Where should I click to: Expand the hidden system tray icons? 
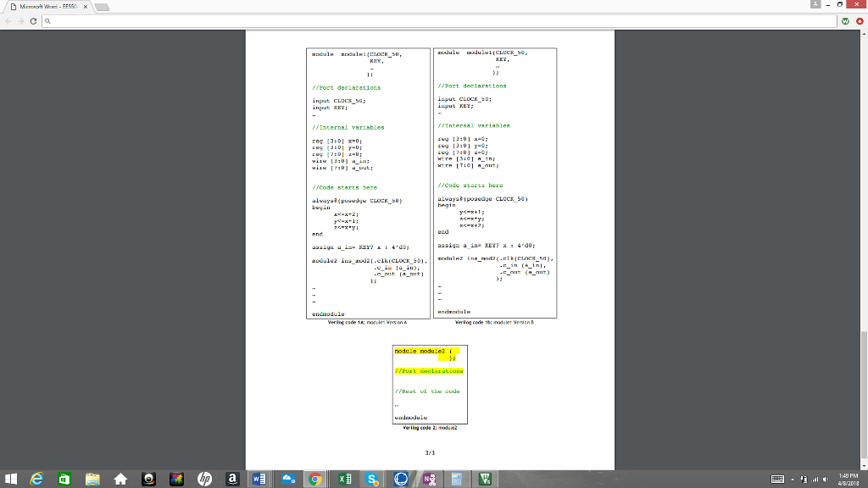click(792, 479)
